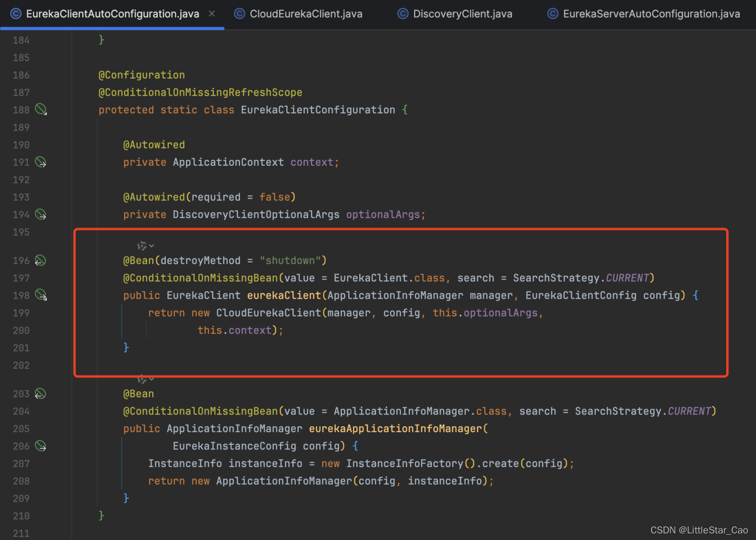This screenshot has height=540, width=756.
Task: Close the EurekaClientAutoConfiguration.java tab
Action: tap(212, 14)
